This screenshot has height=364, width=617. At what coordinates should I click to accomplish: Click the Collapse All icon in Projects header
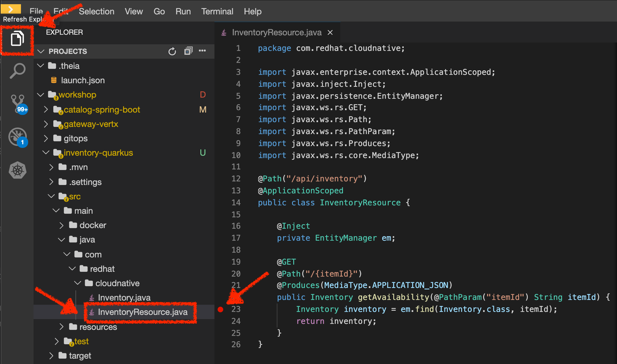pyautogui.click(x=188, y=51)
